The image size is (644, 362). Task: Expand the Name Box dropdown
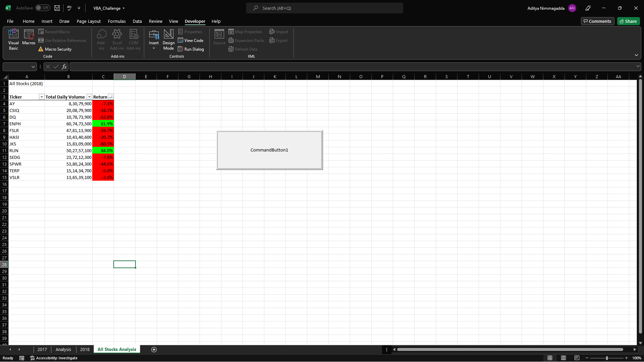pyautogui.click(x=33, y=67)
